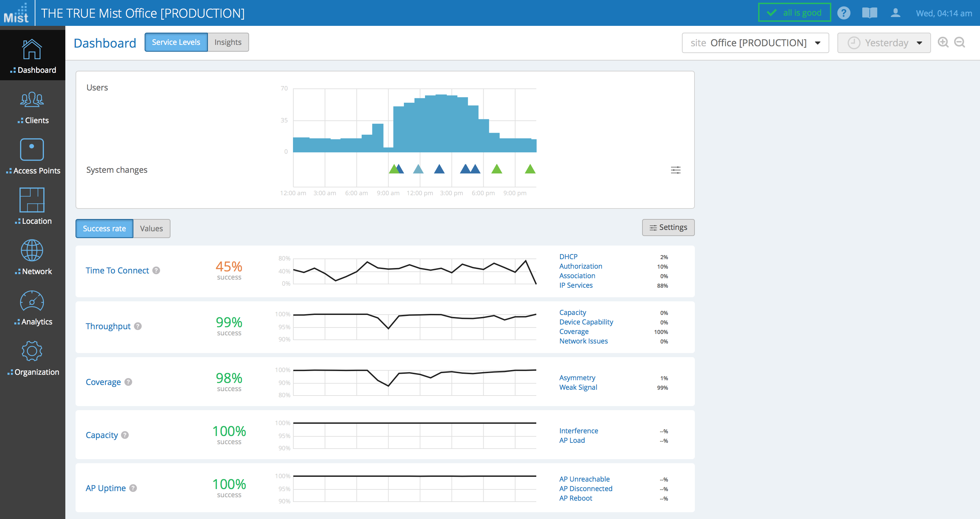Open the Yesterday time range dropdown
This screenshot has height=519, width=980.
click(x=883, y=43)
